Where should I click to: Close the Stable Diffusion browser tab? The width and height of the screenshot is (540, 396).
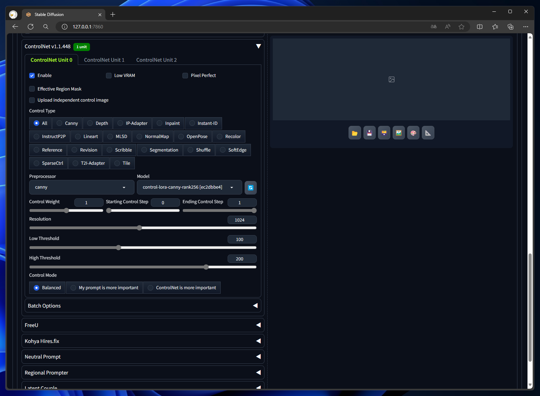[100, 14]
